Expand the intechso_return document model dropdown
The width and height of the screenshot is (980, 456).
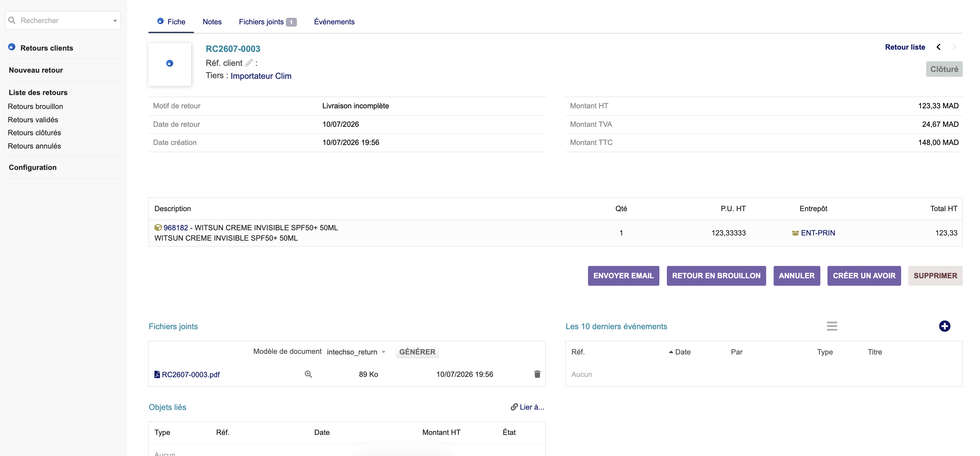[384, 352]
